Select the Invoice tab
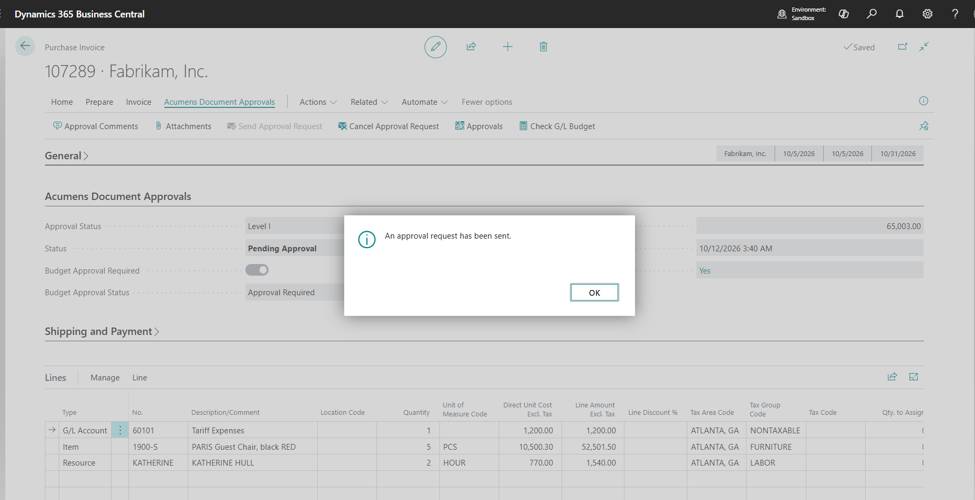The width and height of the screenshot is (975, 500). coord(138,102)
